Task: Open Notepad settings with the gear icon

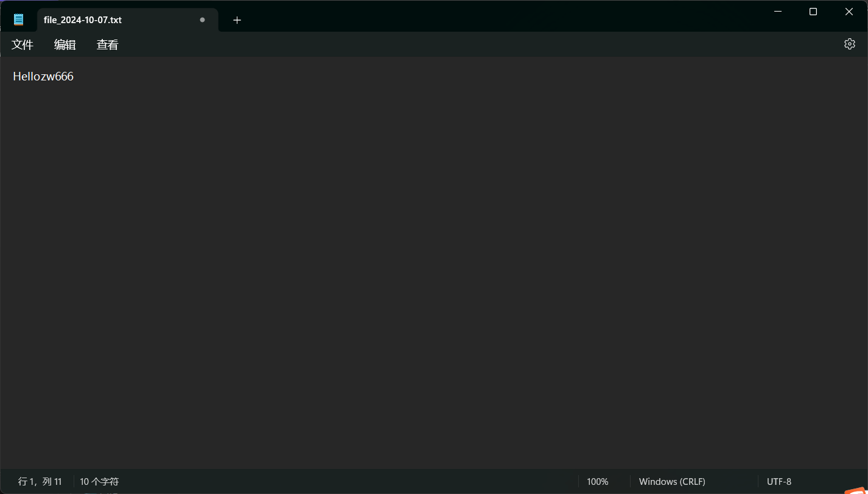Action: 849,43
